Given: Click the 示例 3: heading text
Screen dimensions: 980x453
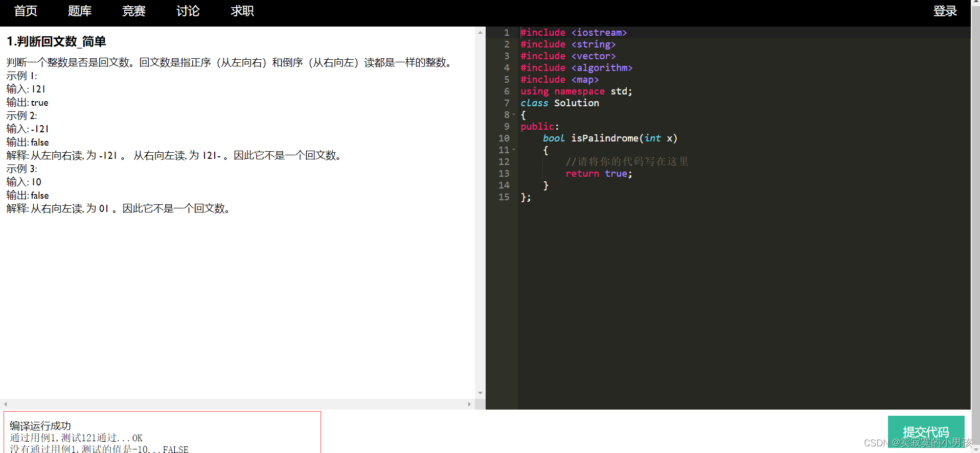Looking at the screenshot, I should (x=21, y=169).
